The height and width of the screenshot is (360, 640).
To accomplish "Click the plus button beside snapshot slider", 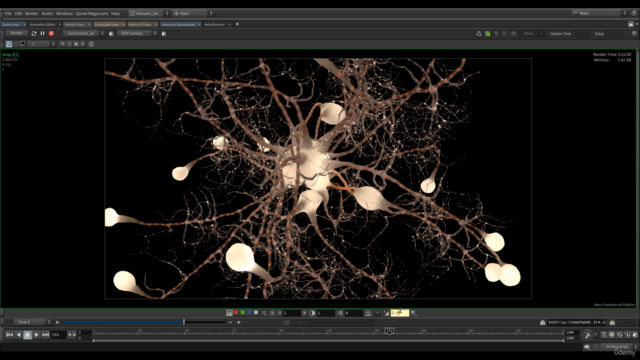I will pyautogui.click(x=239, y=322).
